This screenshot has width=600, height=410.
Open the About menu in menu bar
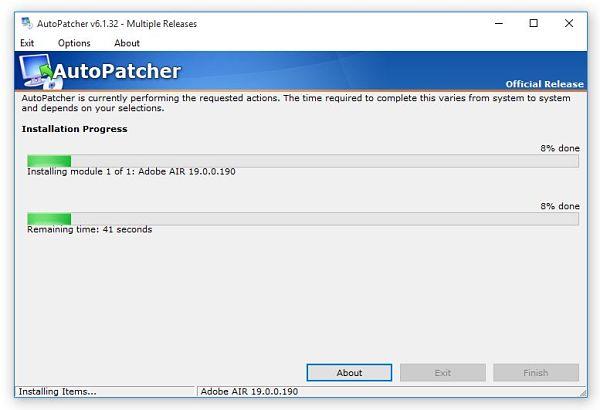pos(127,43)
